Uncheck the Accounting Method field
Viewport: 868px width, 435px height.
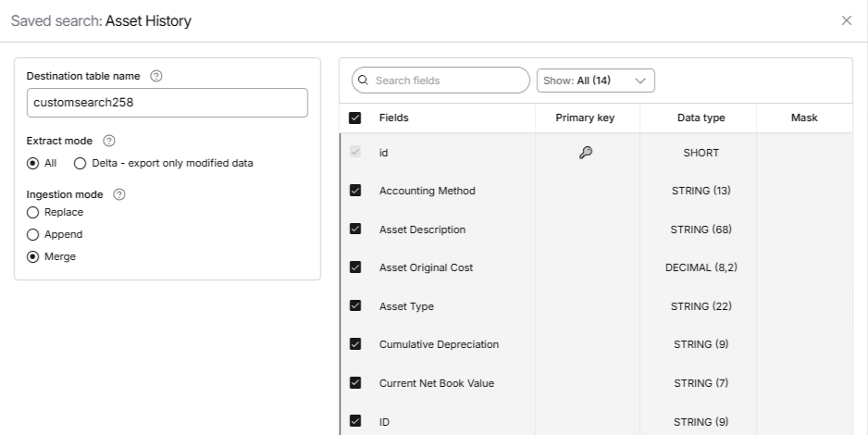tap(355, 191)
